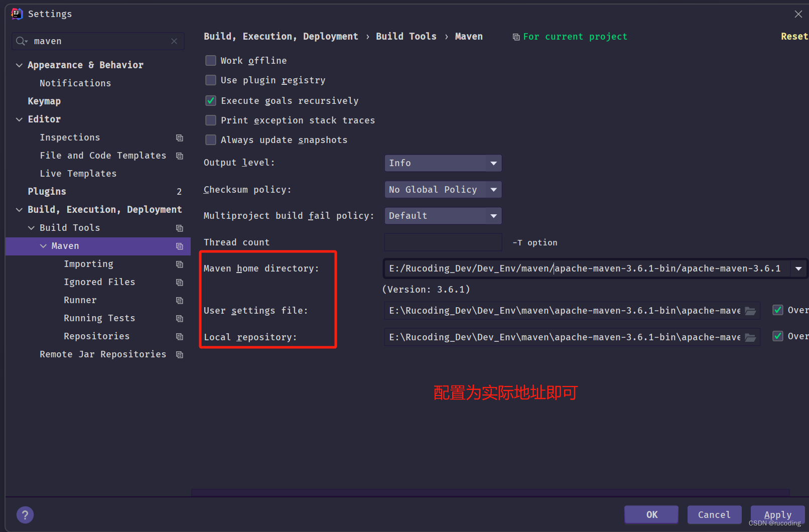The height and width of the screenshot is (532, 809).
Task: Select Notifications settings page
Action: click(x=75, y=83)
